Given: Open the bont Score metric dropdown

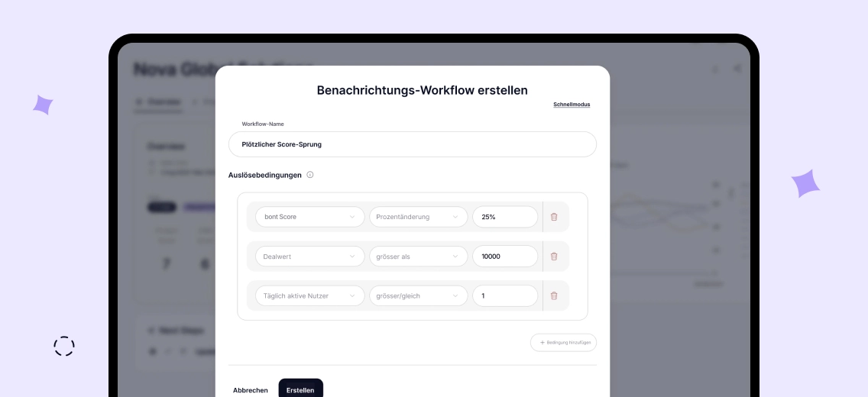Looking at the screenshot, I should pos(310,217).
